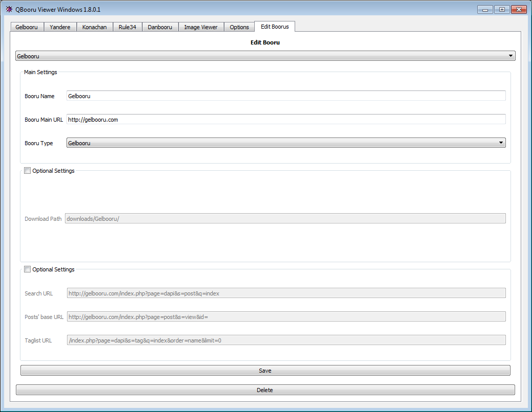Save the booru settings
This screenshot has width=532, height=412.
coord(265,370)
